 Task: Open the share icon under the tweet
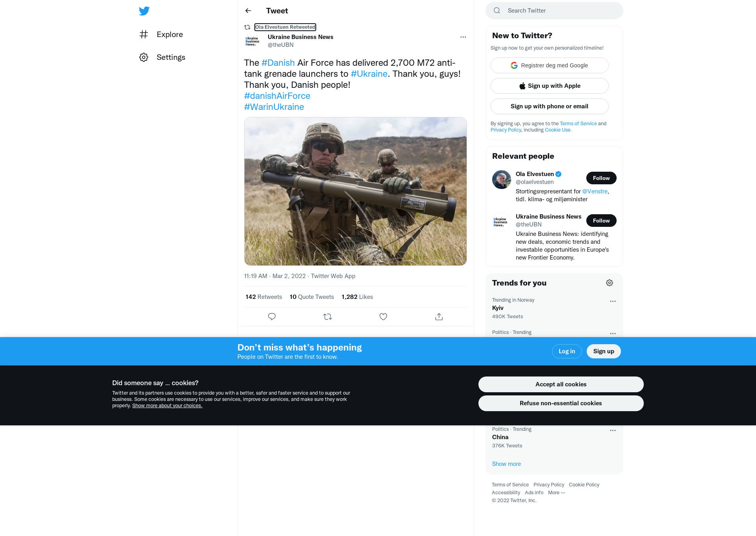coord(439,317)
